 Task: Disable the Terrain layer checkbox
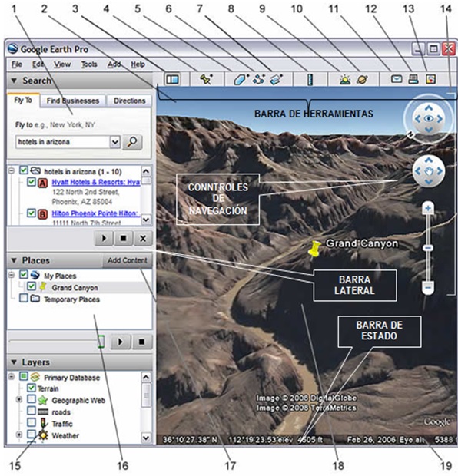32,388
